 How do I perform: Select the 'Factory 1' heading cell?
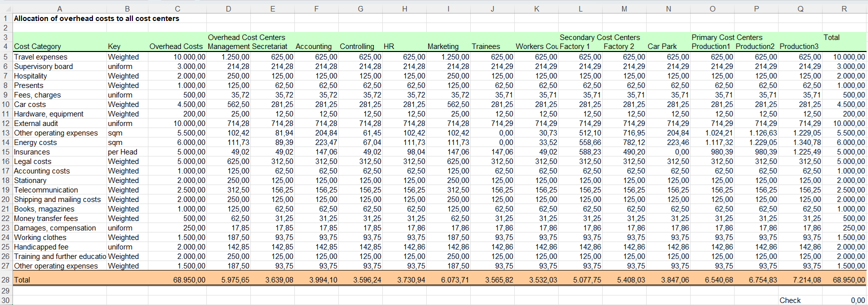575,46
